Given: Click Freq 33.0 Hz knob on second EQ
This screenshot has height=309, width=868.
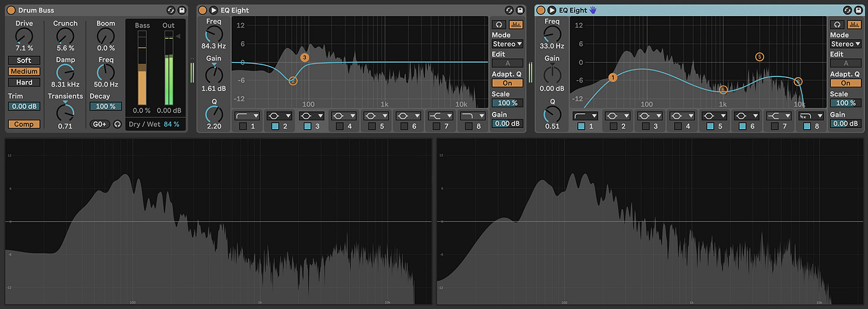Looking at the screenshot, I should pyautogui.click(x=553, y=35).
